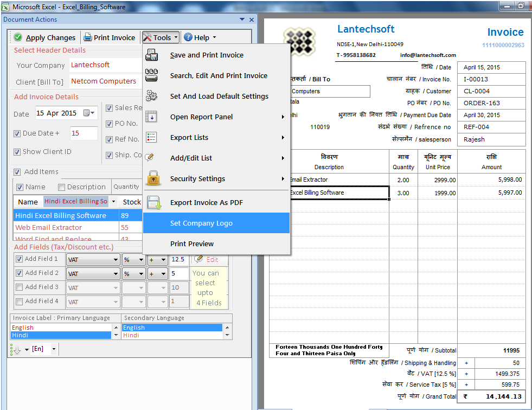This screenshot has height=410, width=532.
Task: Click the printer icon beside Print Invoice
Action: [87, 37]
